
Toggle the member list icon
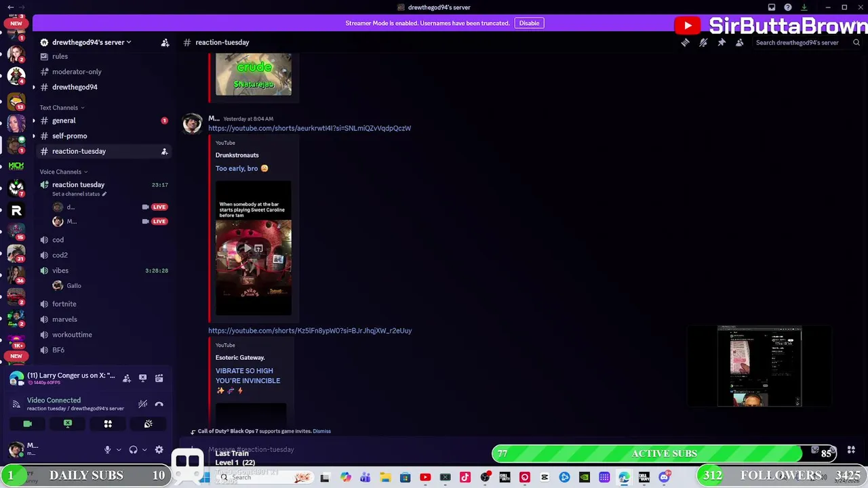pyautogui.click(x=740, y=43)
